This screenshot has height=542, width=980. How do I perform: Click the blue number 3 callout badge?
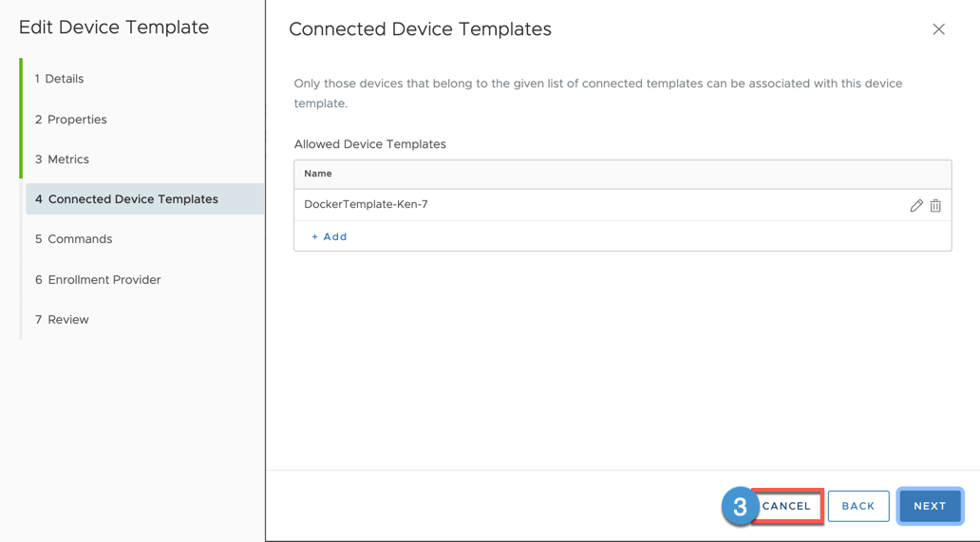[x=740, y=506]
